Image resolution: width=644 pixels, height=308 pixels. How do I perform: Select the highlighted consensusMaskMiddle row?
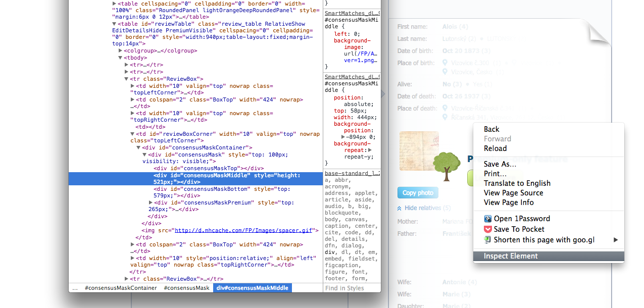tap(195, 179)
